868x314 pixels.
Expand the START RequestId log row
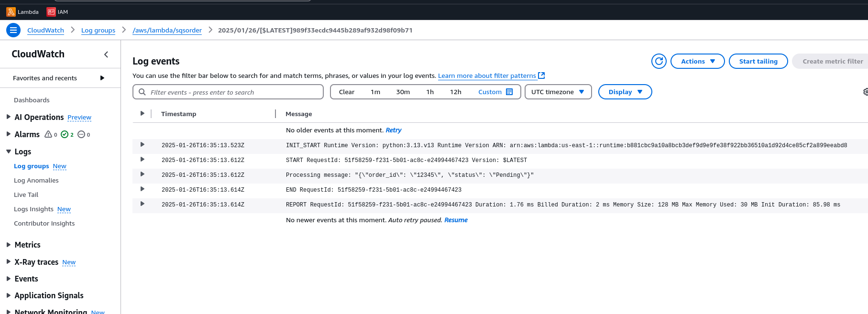[142, 159]
